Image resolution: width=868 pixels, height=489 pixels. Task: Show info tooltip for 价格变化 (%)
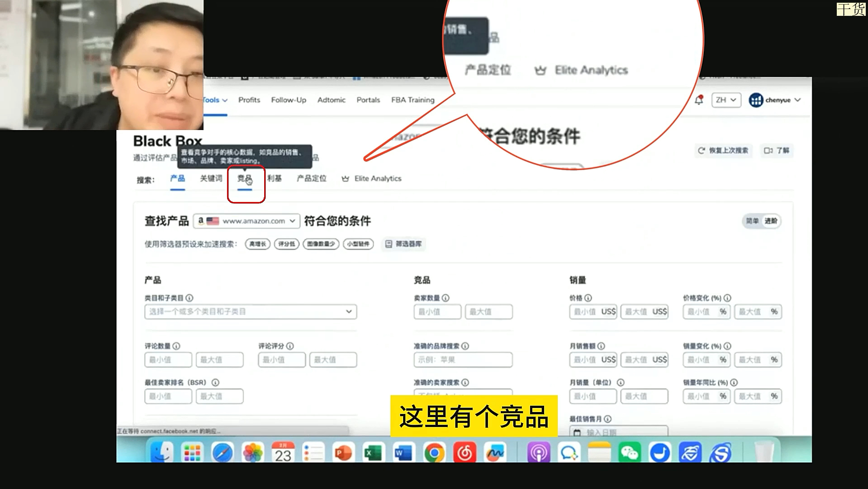coord(727,298)
